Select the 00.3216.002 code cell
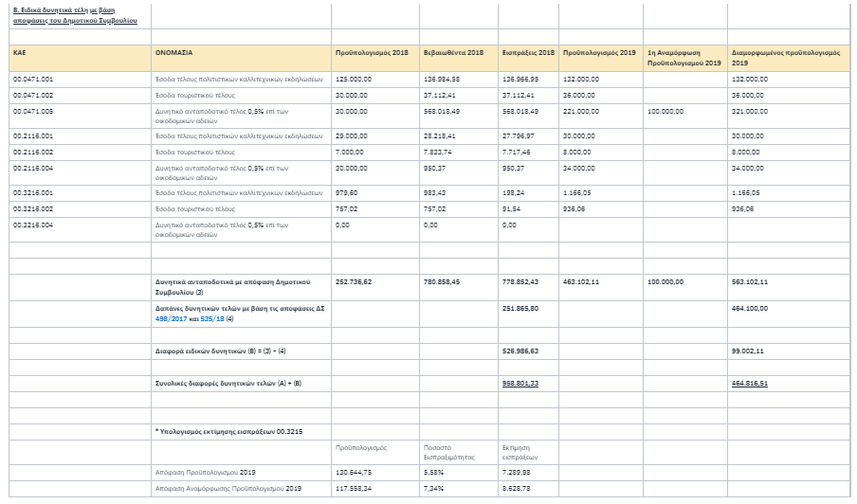Viewport: 857px width, 504px height. coord(33,207)
